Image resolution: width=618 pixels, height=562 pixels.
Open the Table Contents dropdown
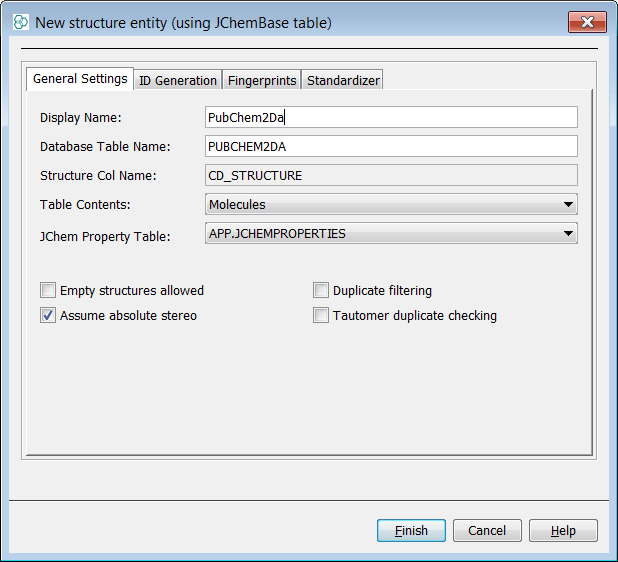point(390,205)
